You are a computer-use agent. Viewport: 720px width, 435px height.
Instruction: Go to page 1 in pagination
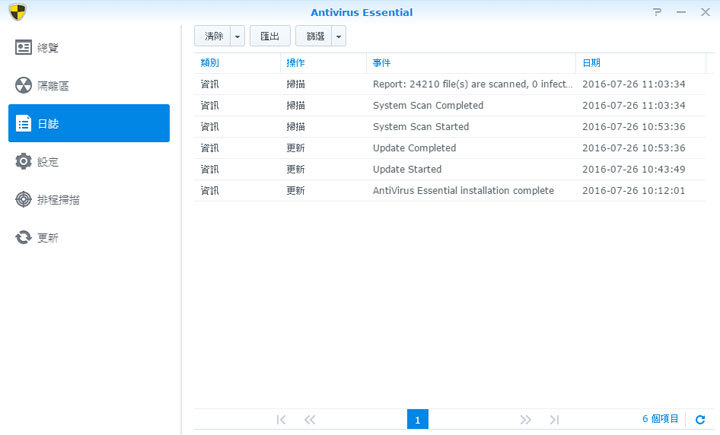(417, 420)
